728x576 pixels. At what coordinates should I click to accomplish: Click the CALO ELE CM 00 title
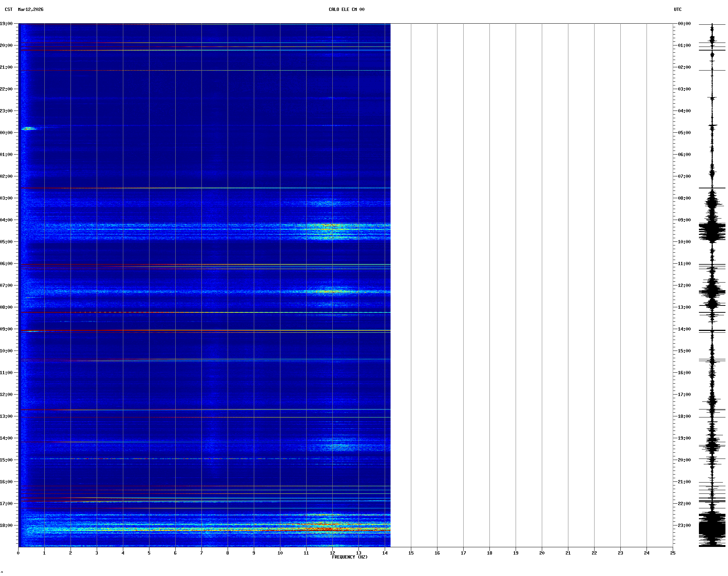click(x=346, y=9)
